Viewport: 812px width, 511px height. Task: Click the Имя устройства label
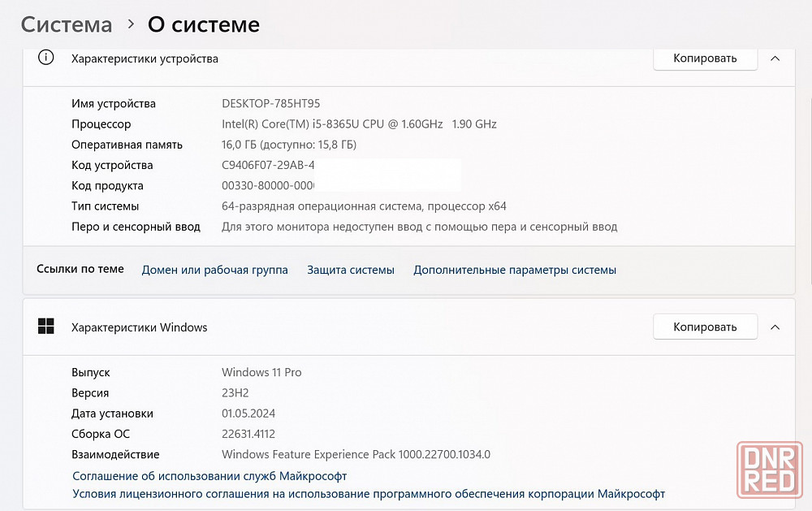[x=114, y=104]
